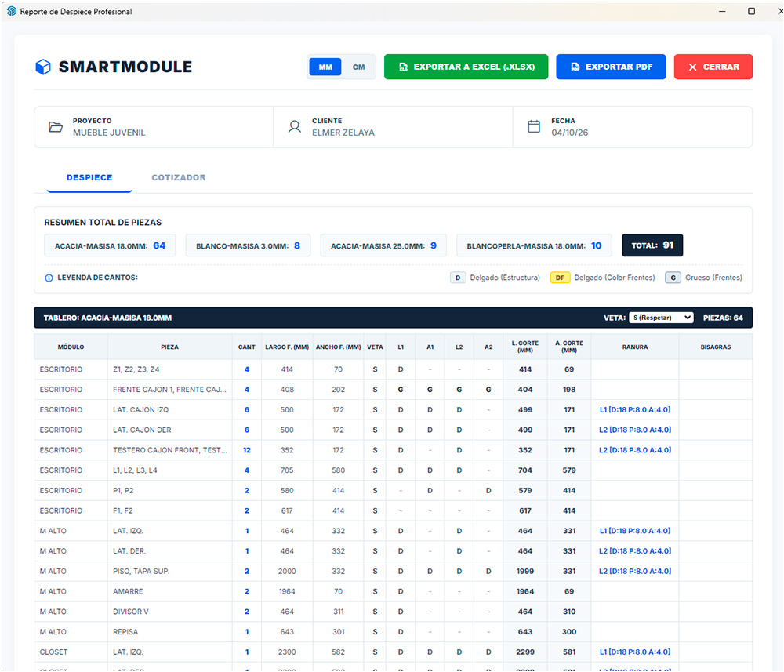Click the SmartModule cube logo icon
Viewport: 784px width, 672px height.
[x=43, y=67]
